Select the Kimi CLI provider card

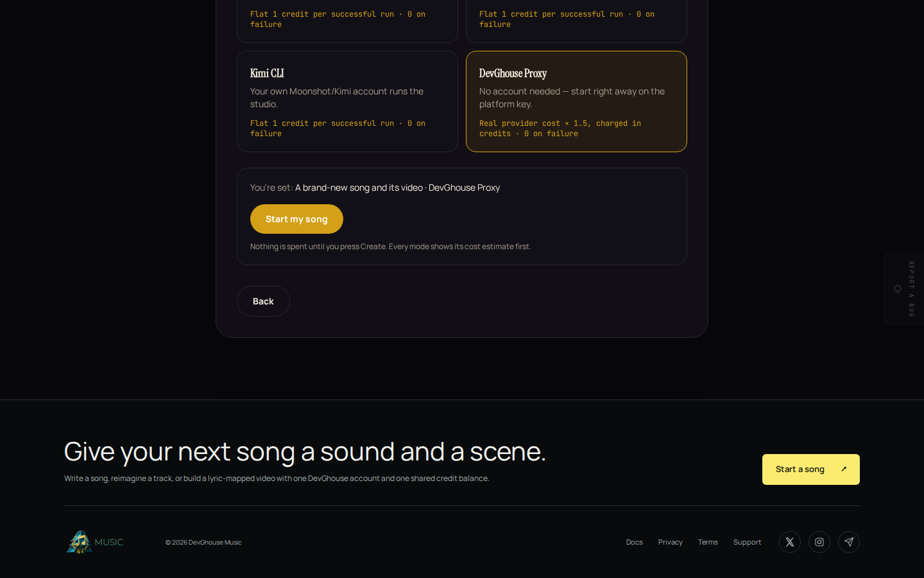(x=347, y=101)
